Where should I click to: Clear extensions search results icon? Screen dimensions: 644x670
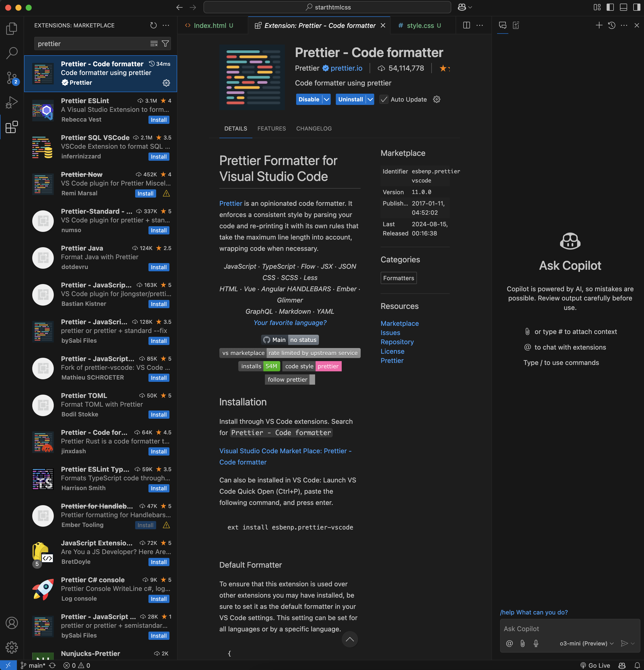click(x=154, y=44)
